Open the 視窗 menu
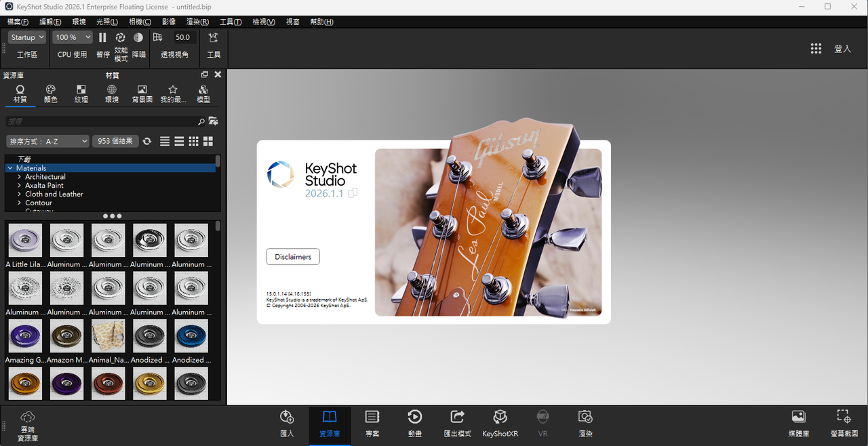 tap(292, 22)
